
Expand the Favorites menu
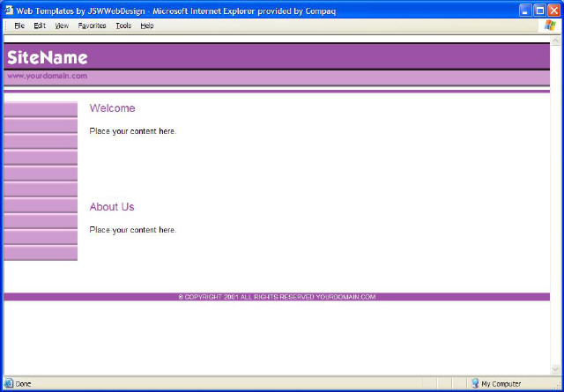point(92,26)
